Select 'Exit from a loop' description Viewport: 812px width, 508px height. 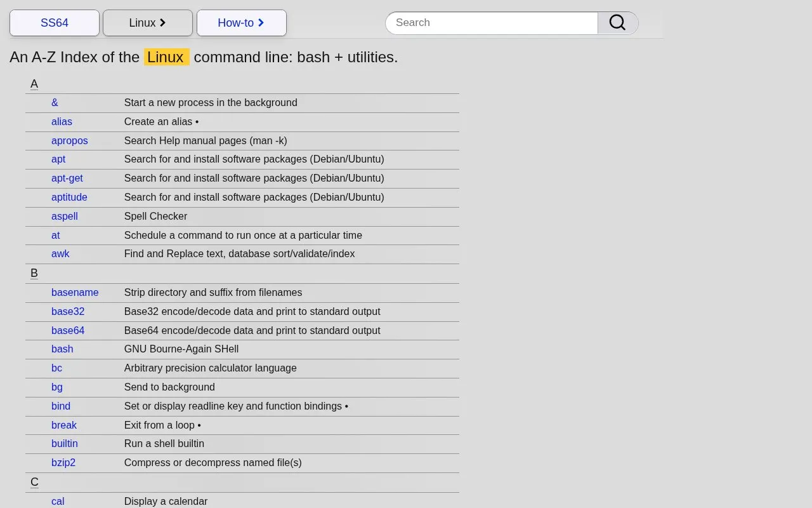pos(162,425)
